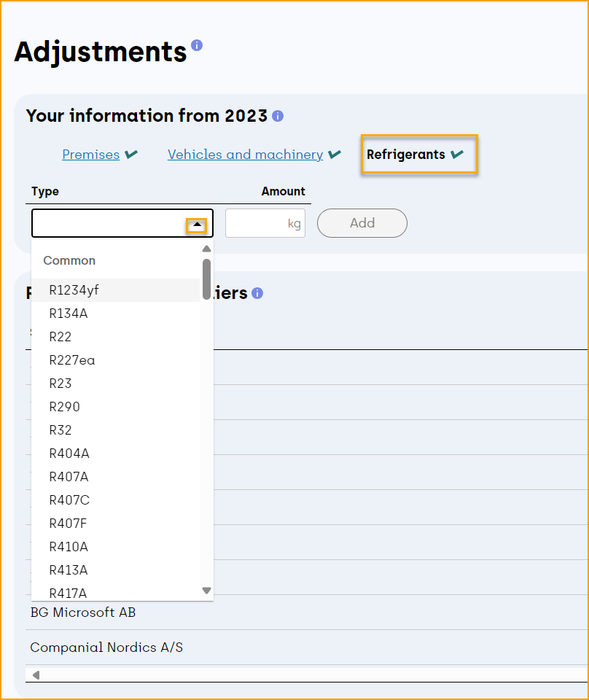
Task: Open info tooltip next to "Your information from 2023"
Action: pos(278,116)
